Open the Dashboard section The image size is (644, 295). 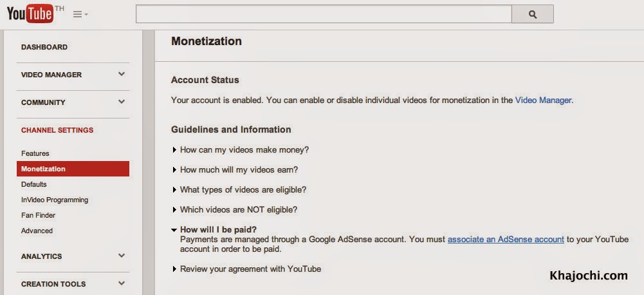(44, 47)
